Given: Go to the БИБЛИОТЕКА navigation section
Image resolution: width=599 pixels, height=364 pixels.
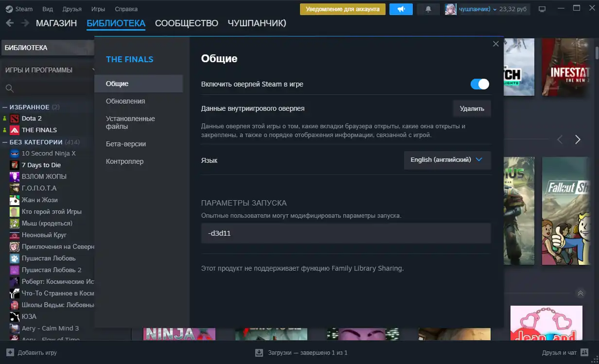Looking at the screenshot, I should pos(116,23).
